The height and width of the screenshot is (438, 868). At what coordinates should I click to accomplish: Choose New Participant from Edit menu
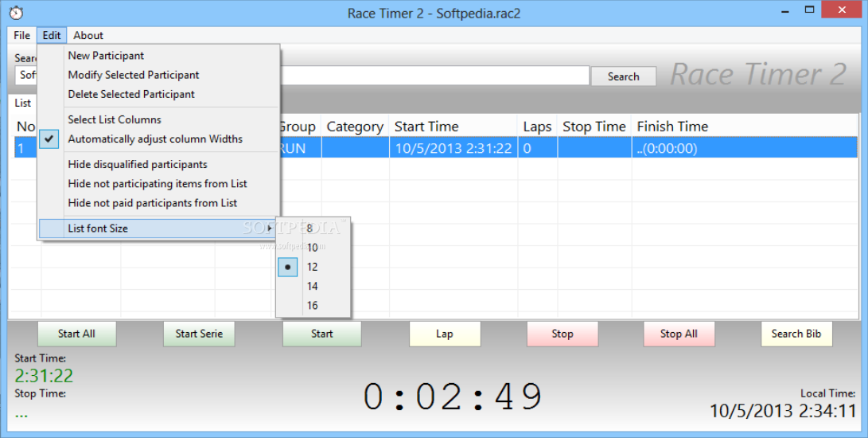click(x=106, y=56)
